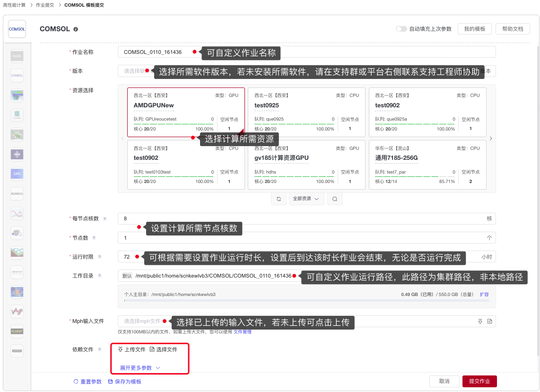The height and width of the screenshot is (392, 540).
Task: Click the COMSOL info icon next to the title
Action: (x=76, y=29)
